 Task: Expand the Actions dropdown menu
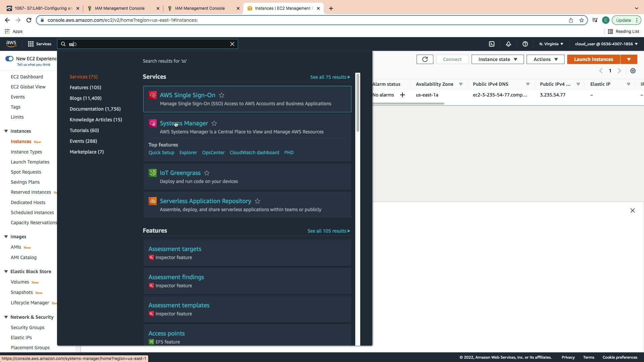[545, 59]
